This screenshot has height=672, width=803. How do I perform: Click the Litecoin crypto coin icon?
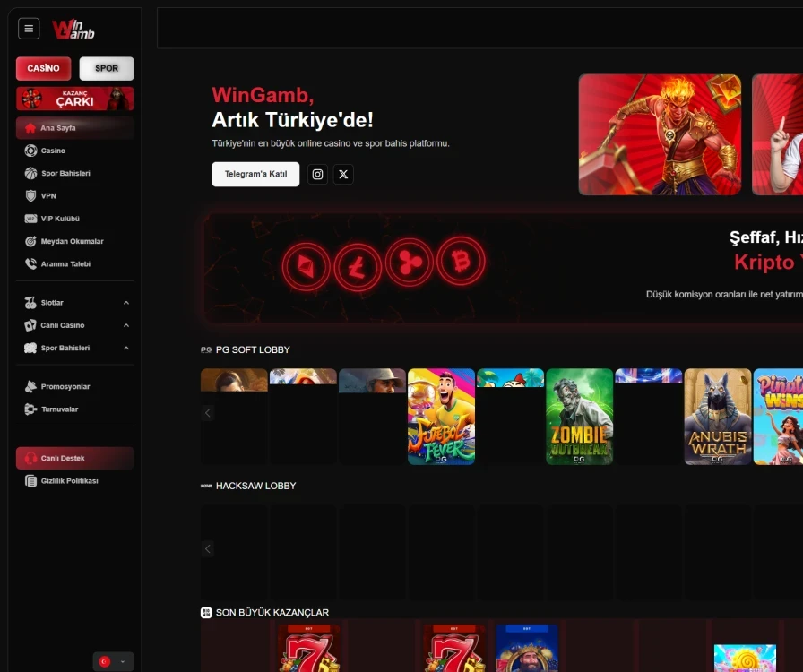click(358, 267)
